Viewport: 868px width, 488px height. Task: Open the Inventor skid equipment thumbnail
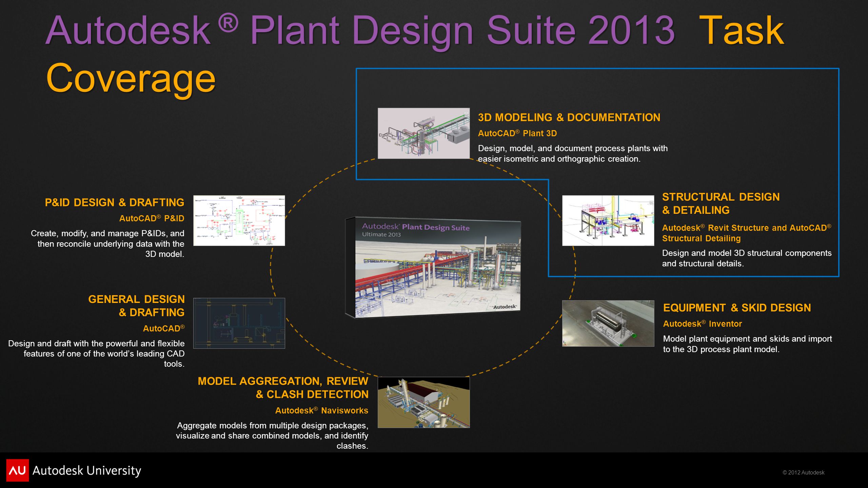608,323
